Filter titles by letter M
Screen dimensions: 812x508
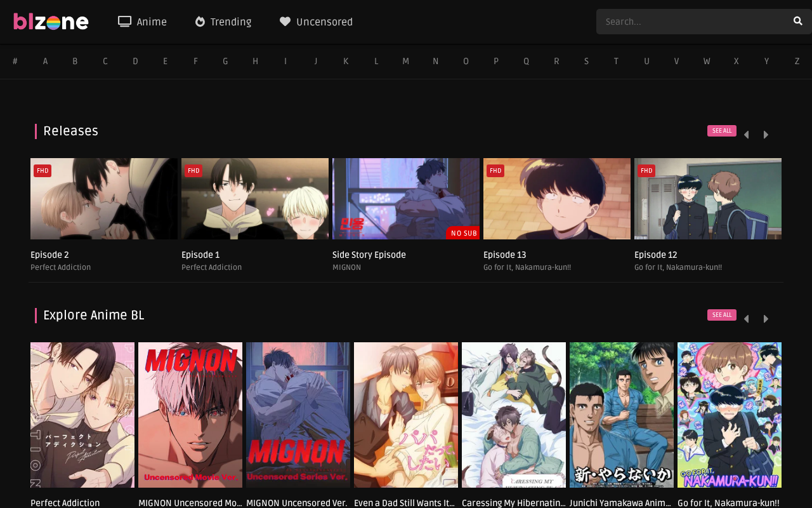point(405,62)
